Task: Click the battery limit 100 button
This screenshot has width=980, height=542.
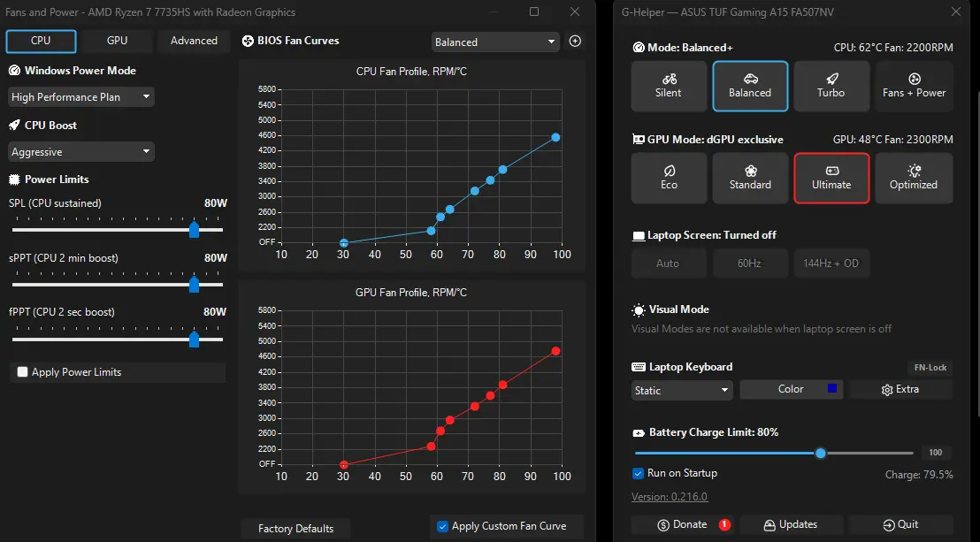Action: [935, 453]
